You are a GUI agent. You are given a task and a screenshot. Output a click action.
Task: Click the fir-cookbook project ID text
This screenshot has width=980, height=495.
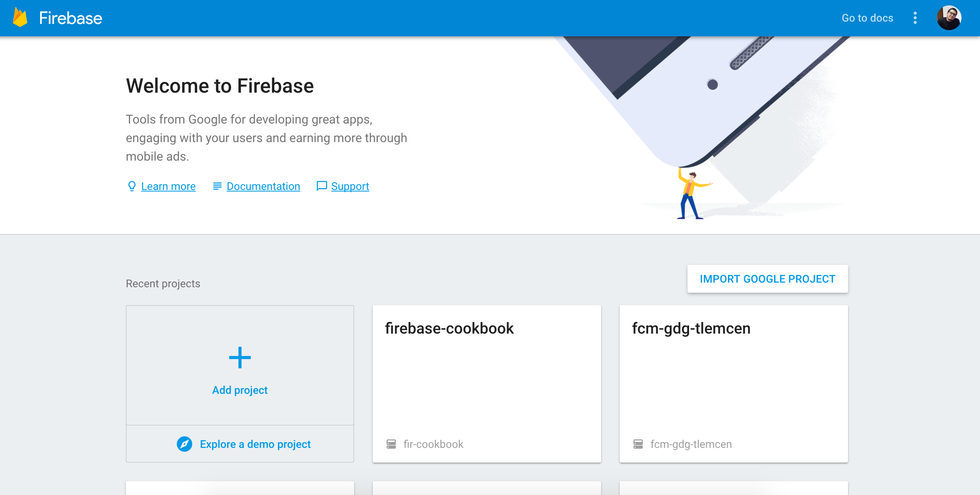(433, 444)
